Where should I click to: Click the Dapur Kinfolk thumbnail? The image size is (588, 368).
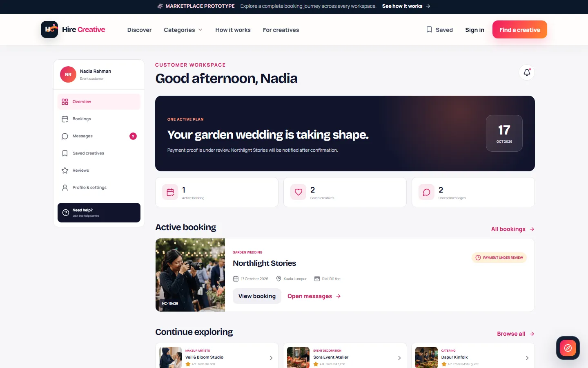(x=426, y=358)
